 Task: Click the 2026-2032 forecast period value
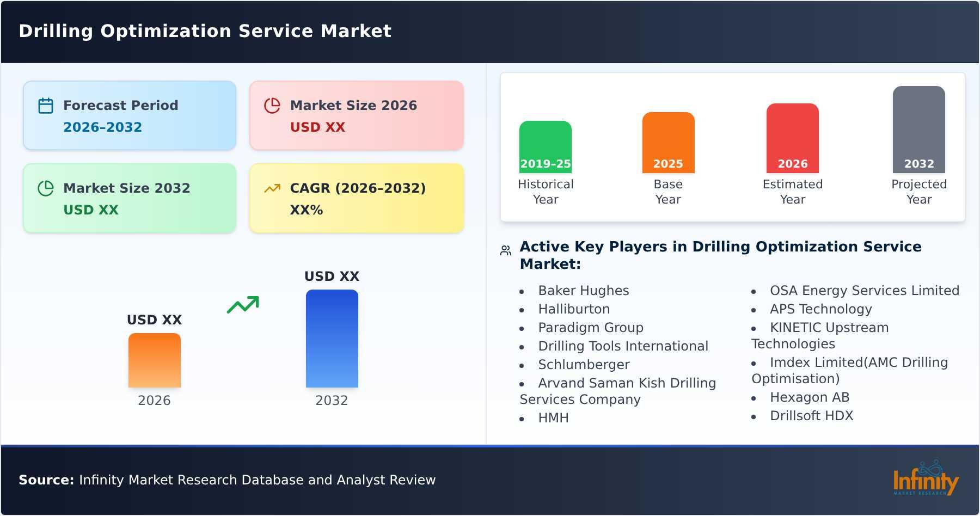[x=102, y=127]
